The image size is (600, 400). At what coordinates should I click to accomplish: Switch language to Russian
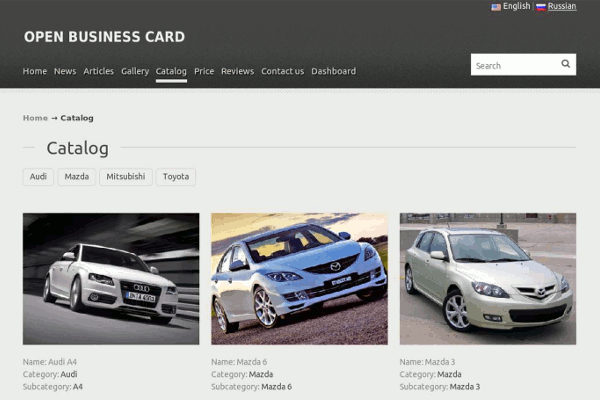pyautogui.click(x=562, y=7)
